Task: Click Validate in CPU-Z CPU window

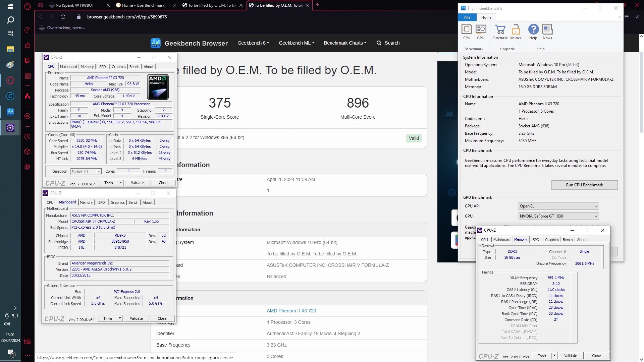Action: pos(137,183)
